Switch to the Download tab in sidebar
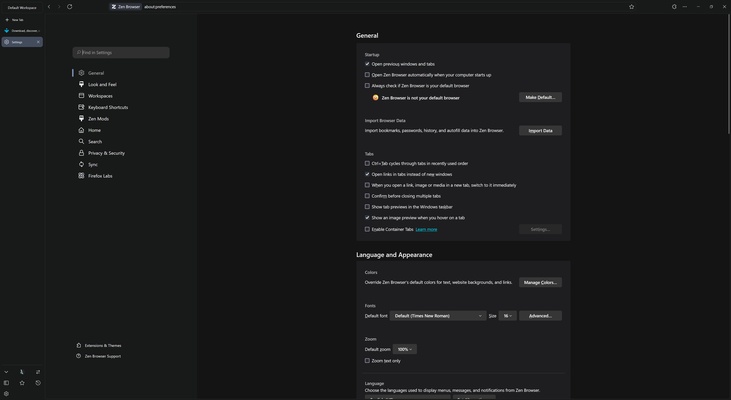The image size is (731, 400). coord(22,31)
